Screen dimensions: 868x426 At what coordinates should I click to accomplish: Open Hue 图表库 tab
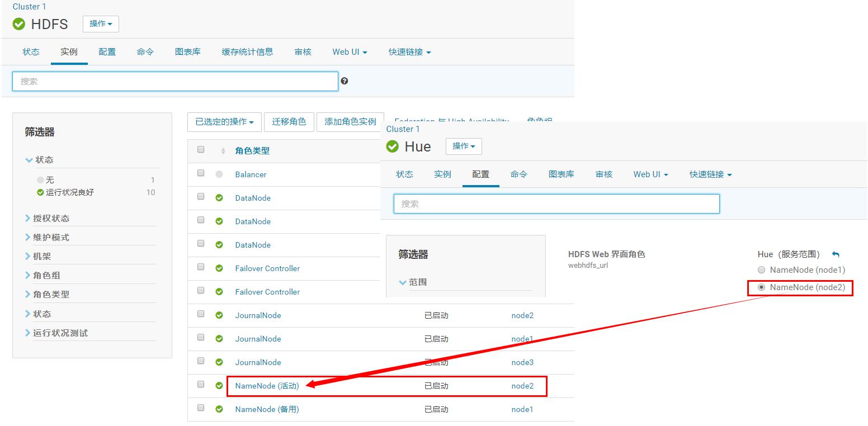562,174
